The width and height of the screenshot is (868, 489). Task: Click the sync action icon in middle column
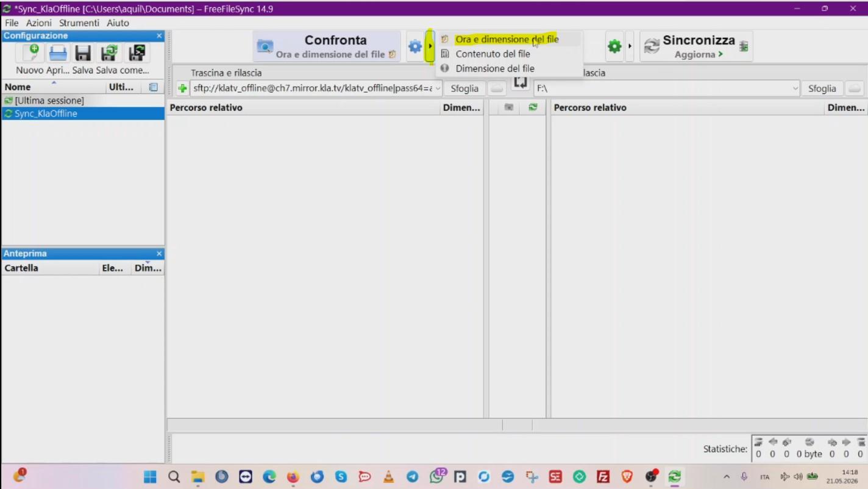pyautogui.click(x=533, y=107)
